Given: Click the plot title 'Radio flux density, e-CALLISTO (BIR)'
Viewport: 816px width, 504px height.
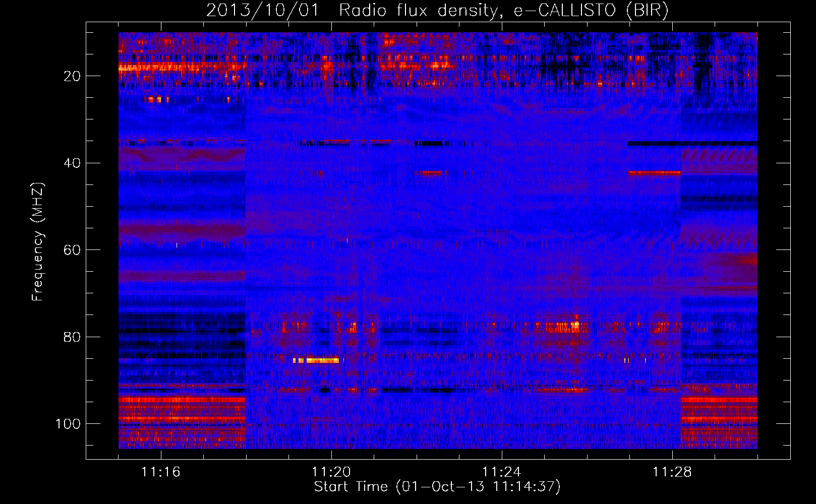Looking at the screenshot, I should (503, 11).
